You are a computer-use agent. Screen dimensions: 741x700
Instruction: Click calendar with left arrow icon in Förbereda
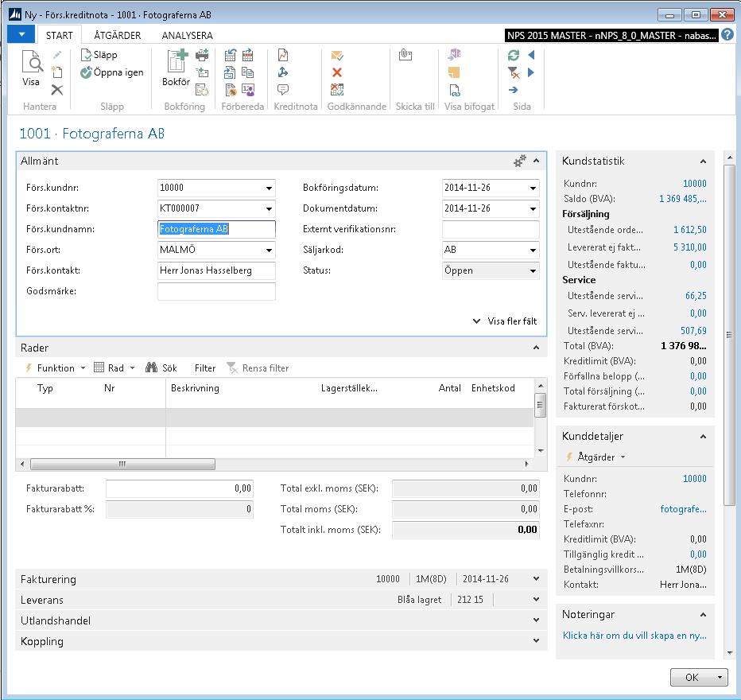tap(231, 55)
